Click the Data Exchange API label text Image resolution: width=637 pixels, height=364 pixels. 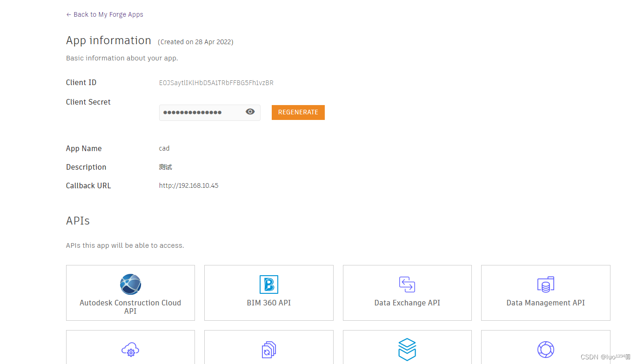point(407,303)
